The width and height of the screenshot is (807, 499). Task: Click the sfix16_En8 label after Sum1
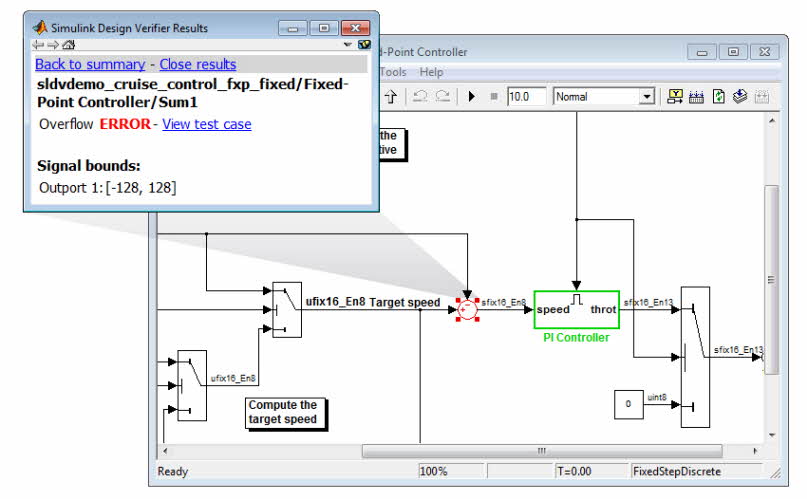tap(503, 302)
